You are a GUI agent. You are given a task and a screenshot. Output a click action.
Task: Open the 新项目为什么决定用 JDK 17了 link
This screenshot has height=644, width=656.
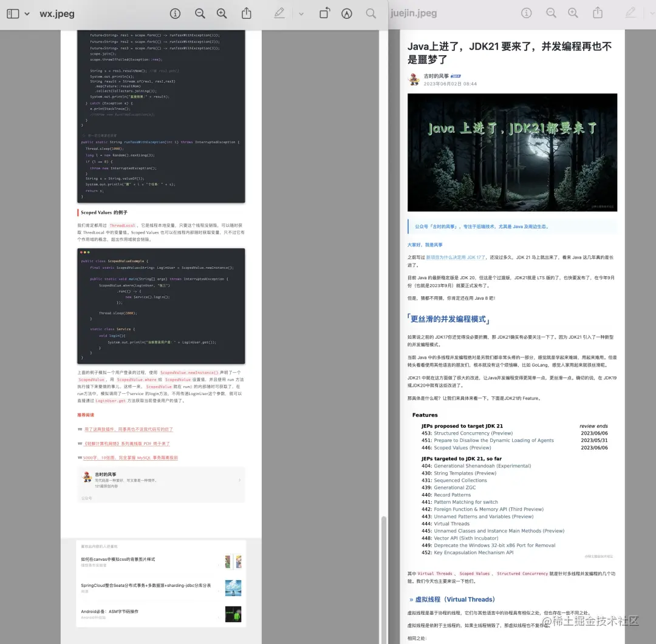[455, 257]
